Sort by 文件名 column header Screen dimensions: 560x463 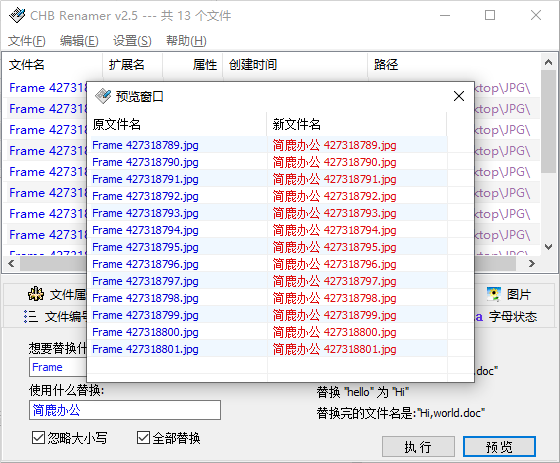(52, 65)
